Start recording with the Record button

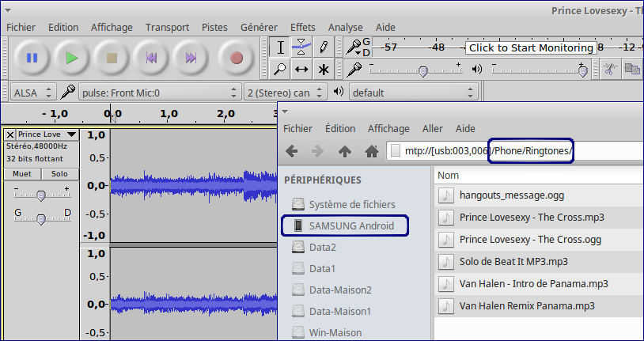[236, 58]
